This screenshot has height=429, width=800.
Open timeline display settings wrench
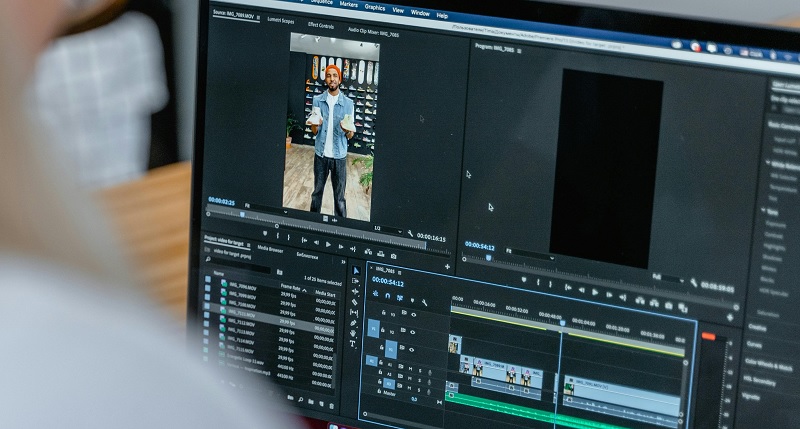424,302
